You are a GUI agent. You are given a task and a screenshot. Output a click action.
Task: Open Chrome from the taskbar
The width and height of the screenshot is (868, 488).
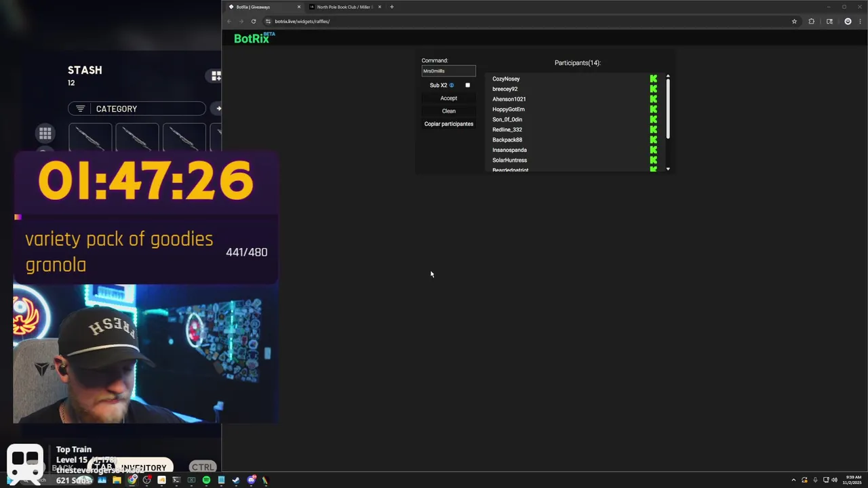(132, 480)
